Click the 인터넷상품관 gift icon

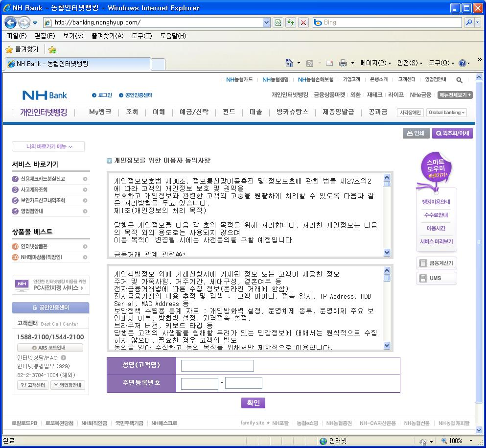pos(15,246)
